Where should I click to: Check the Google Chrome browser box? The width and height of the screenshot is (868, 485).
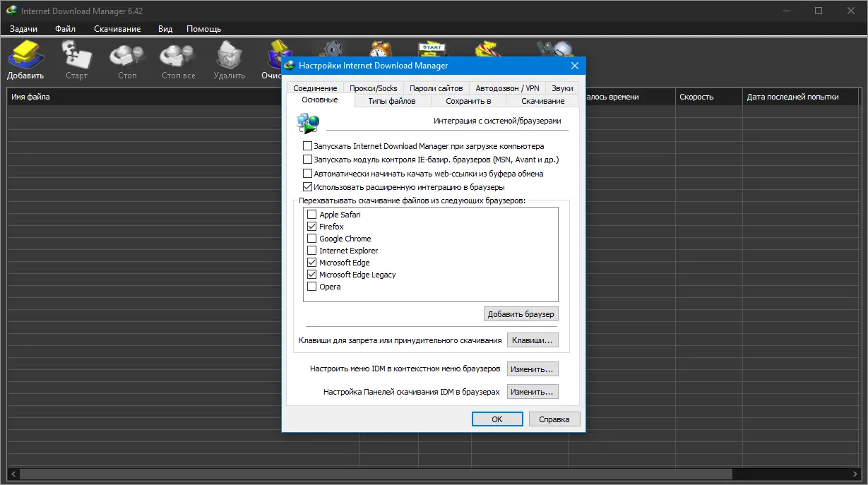[311, 239]
